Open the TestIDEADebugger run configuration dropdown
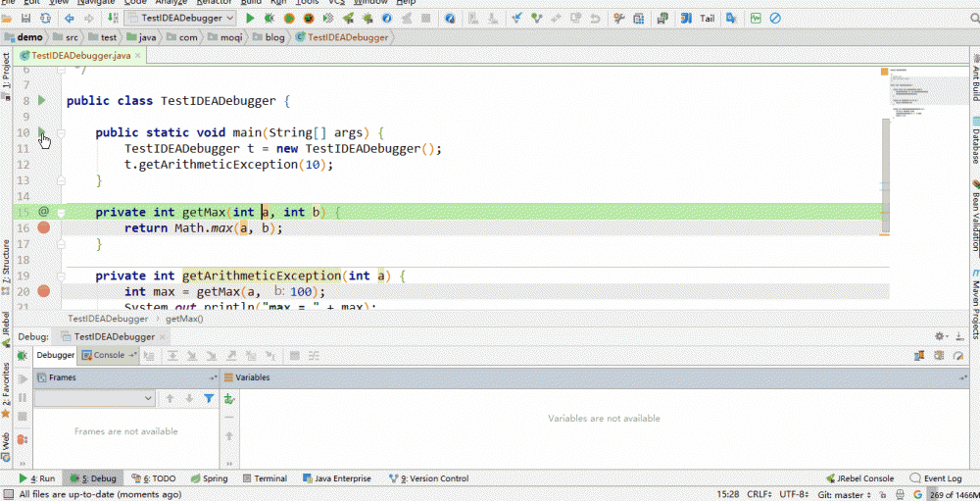 (180, 18)
